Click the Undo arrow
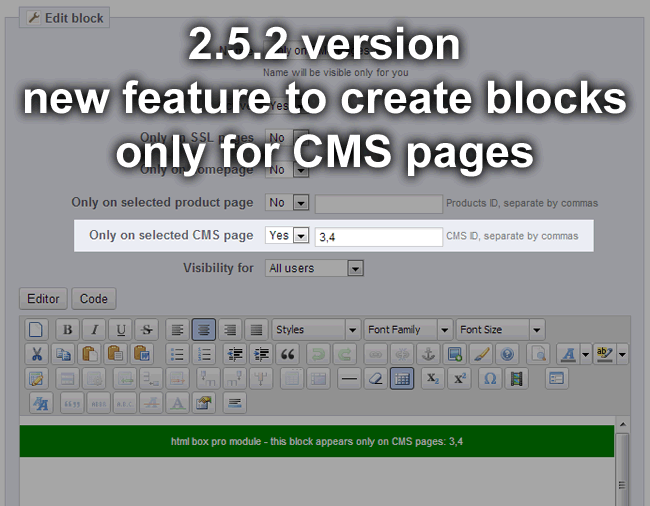The image size is (650, 506). tap(318, 354)
